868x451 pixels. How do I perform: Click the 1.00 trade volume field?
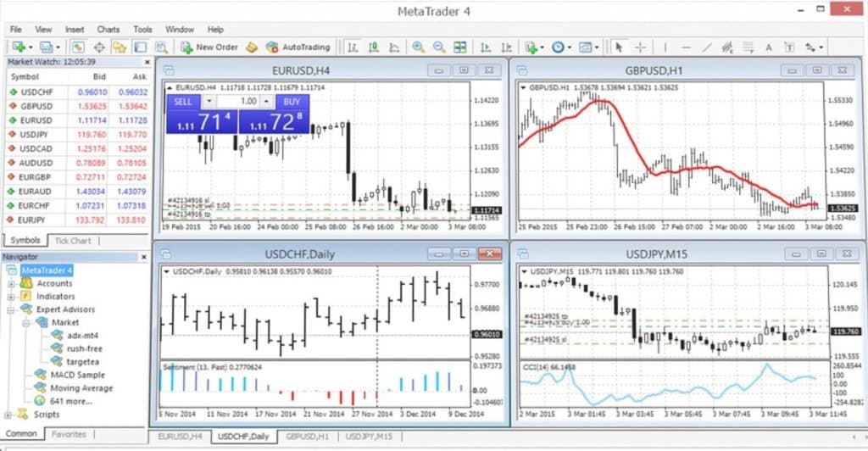coord(238,101)
